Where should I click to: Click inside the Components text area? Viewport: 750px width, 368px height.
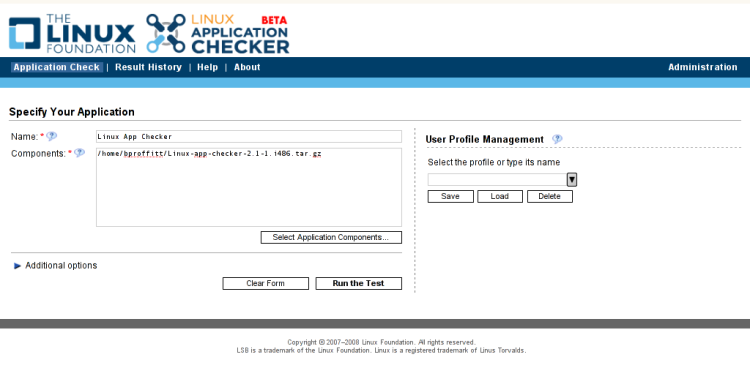tap(249, 187)
